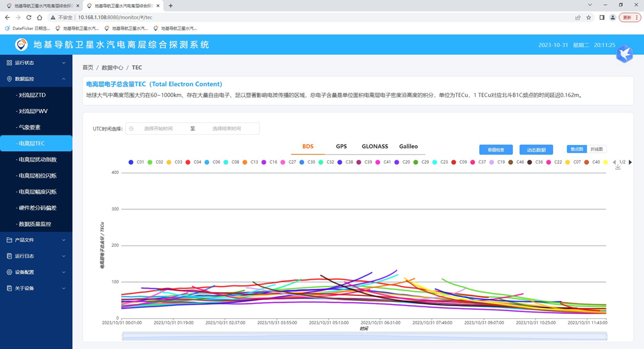
Task: Toggle the C46 series in legend
Action: coord(516,162)
